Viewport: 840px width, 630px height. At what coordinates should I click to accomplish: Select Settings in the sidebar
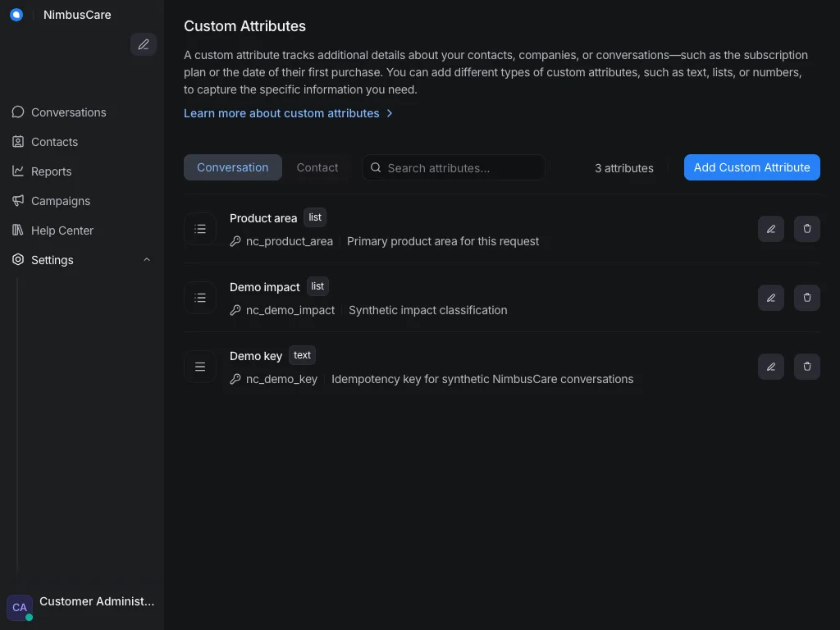click(52, 260)
